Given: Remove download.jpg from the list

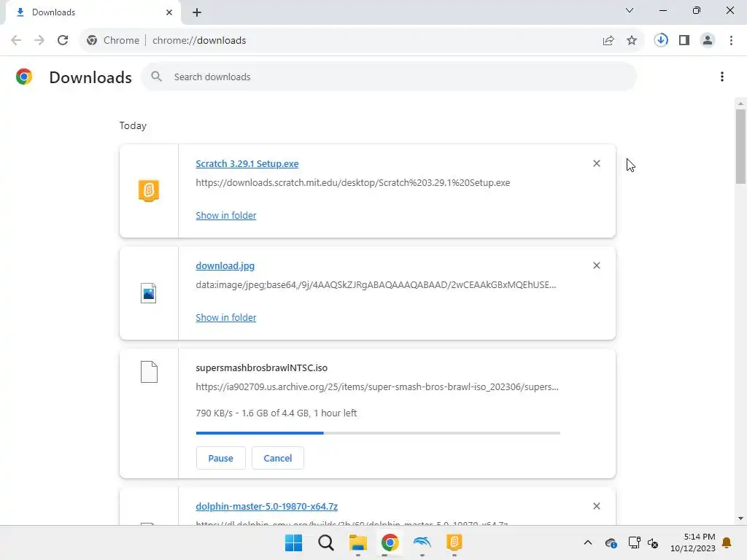Looking at the screenshot, I should (x=597, y=265).
